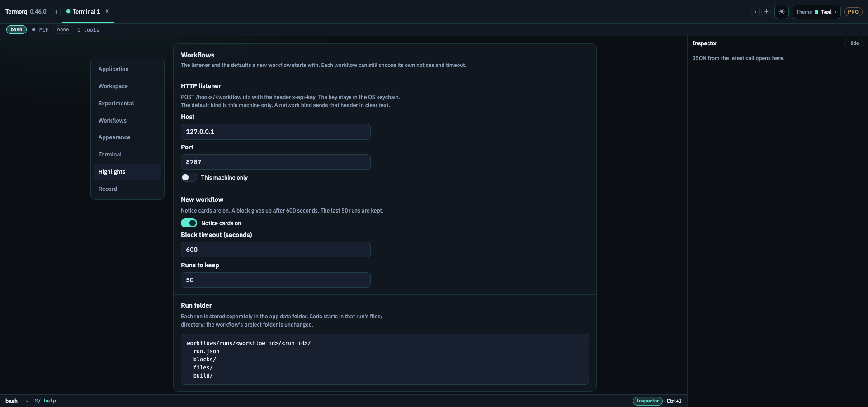Open the Workspace settings section
This screenshot has width=868, height=407.
(x=127, y=86)
